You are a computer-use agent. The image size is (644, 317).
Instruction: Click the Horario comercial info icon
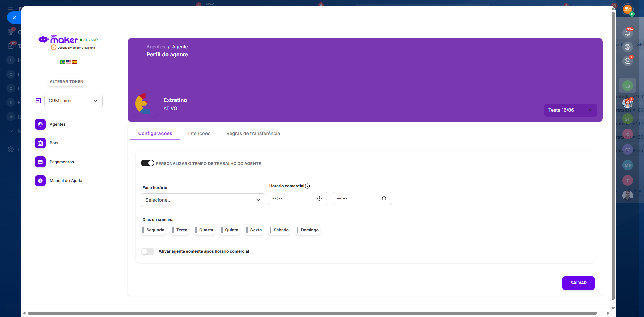tap(307, 186)
